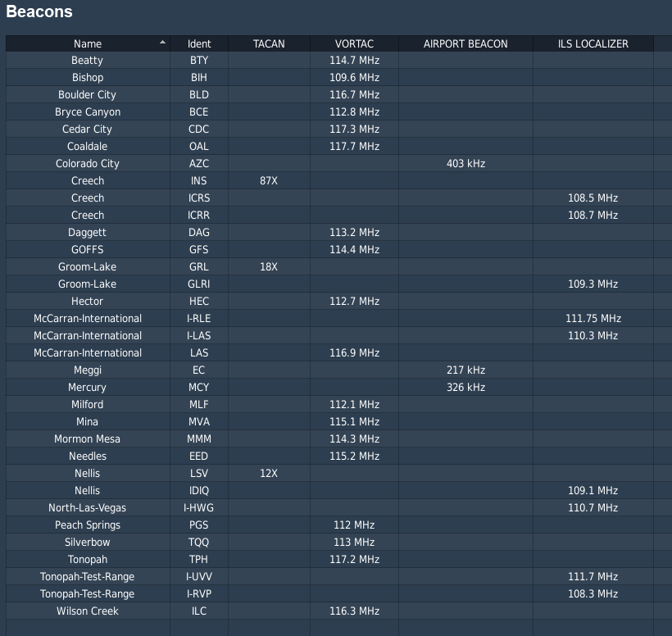Screen dimensions: 672x636
Task: Click Tonopah-Test-Range I-UVV ident
Action: click(x=199, y=577)
